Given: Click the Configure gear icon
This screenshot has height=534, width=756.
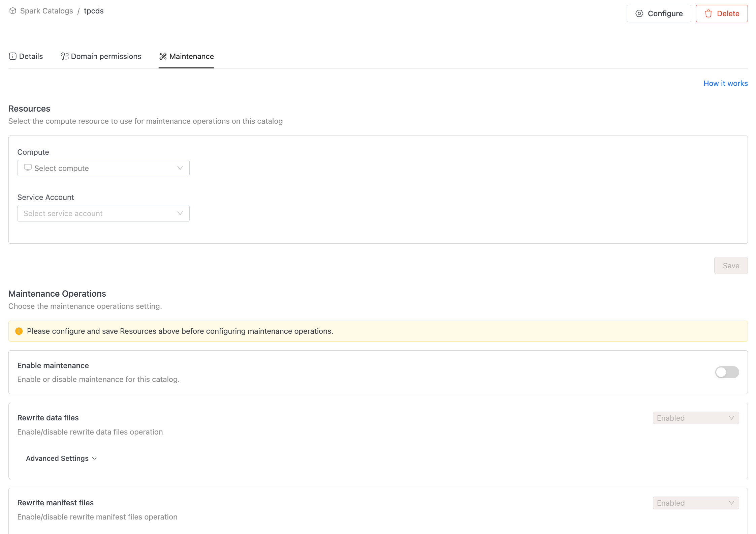Looking at the screenshot, I should (x=639, y=13).
